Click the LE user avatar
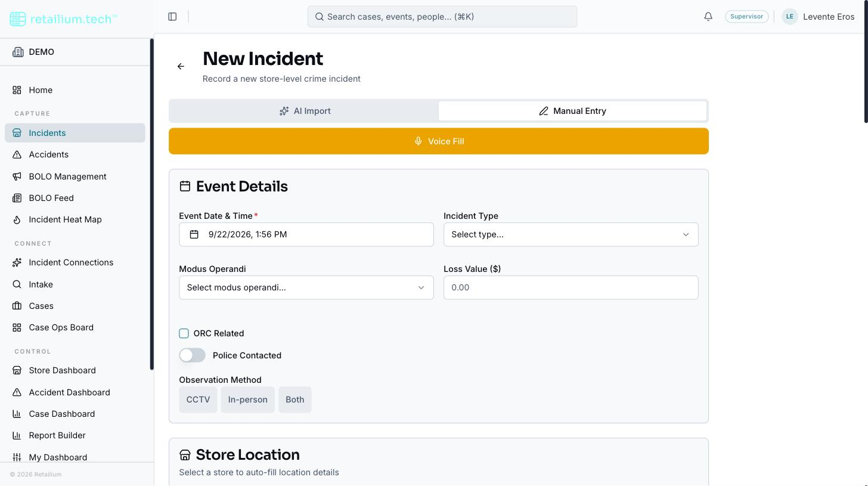 (x=789, y=17)
